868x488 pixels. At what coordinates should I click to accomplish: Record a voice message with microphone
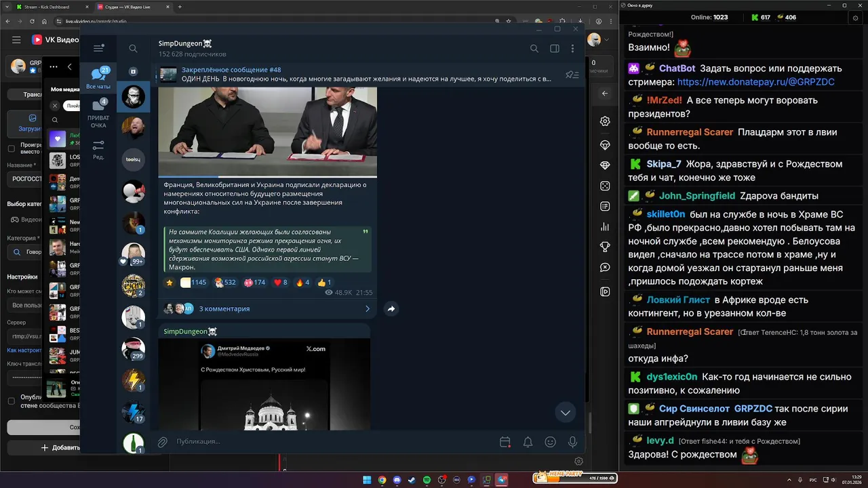pos(573,442)
